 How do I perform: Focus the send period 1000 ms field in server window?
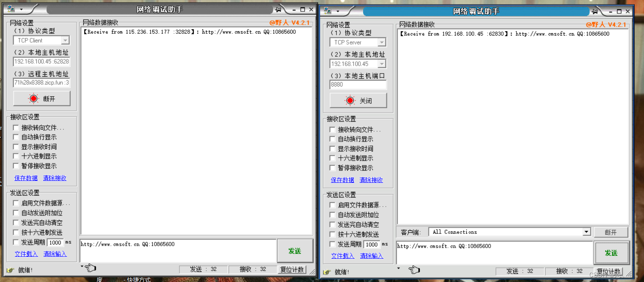point(372,244)
